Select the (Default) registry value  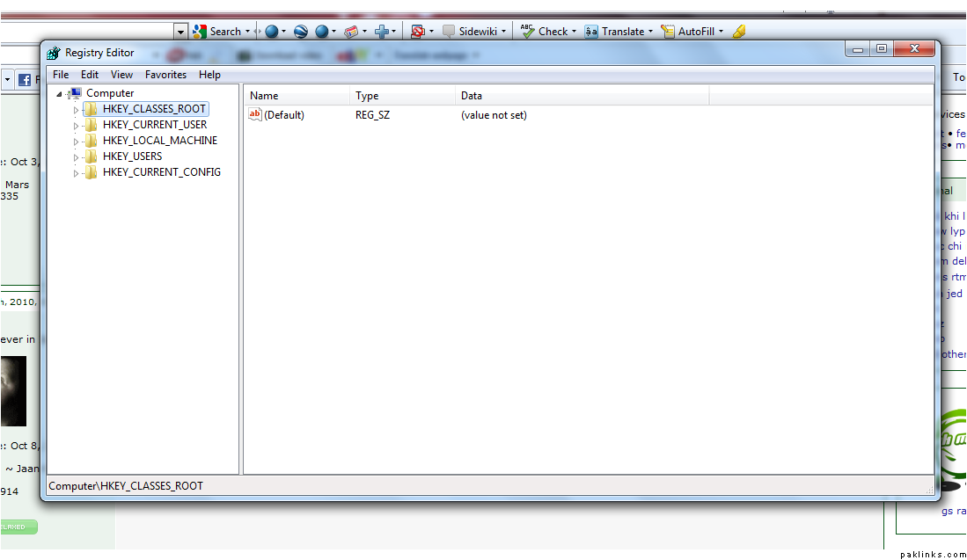point(283,115)
